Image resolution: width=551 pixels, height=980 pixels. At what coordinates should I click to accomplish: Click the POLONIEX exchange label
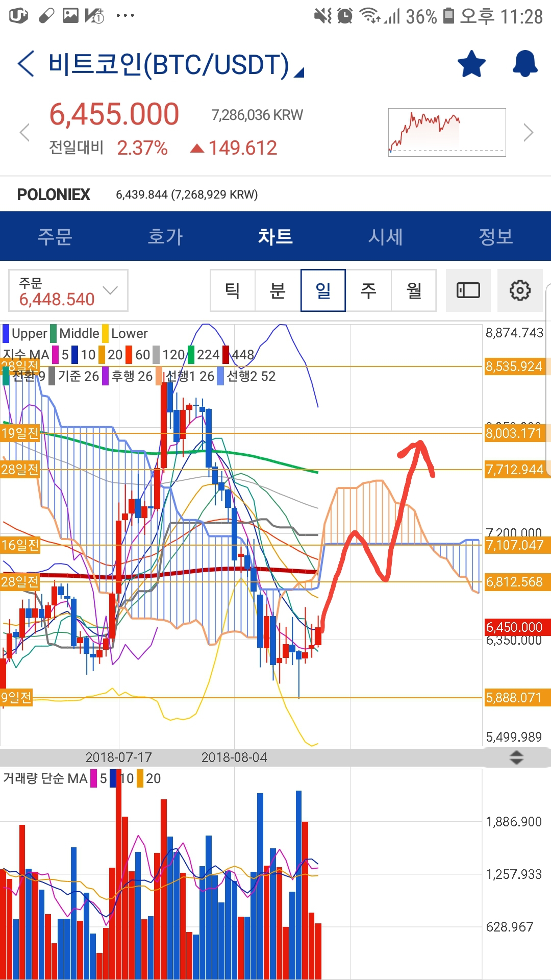(x=54, y=194)
